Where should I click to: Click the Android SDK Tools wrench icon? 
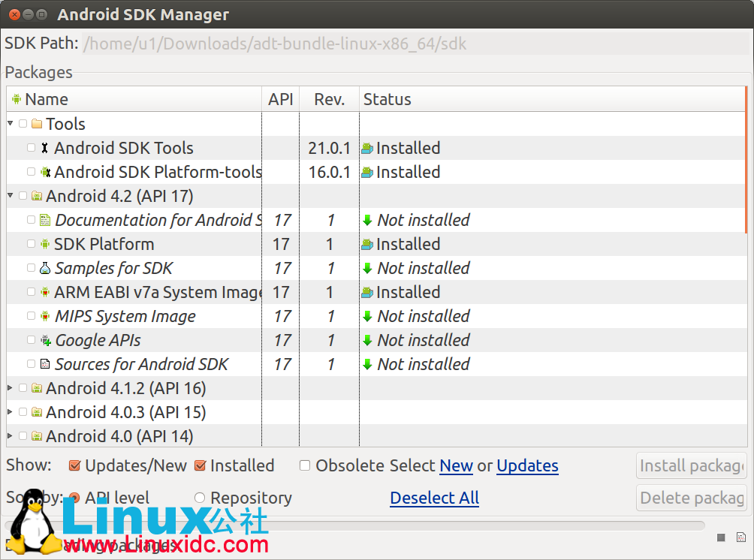coord(45,149)
